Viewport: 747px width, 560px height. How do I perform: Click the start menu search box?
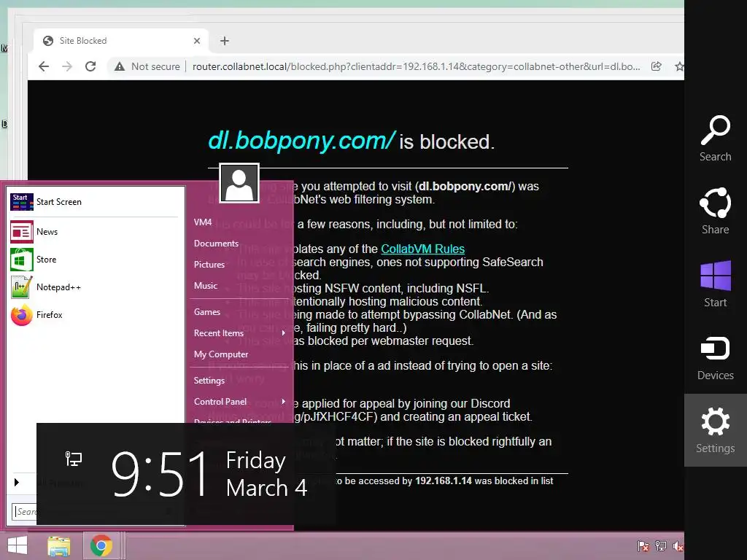pyautogui.click(x=25, y=512)
